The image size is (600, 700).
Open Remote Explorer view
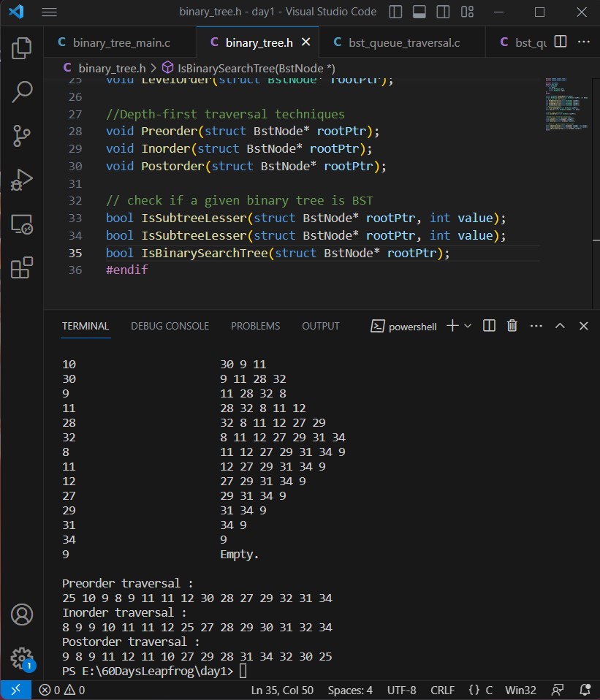tap(21, 224)
